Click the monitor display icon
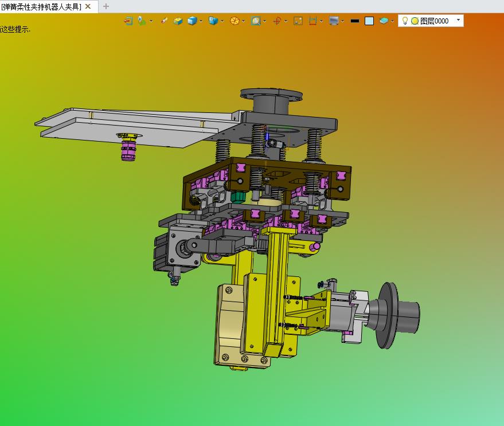The width and height of the screenshot is (504, 426). click(334, 21)
